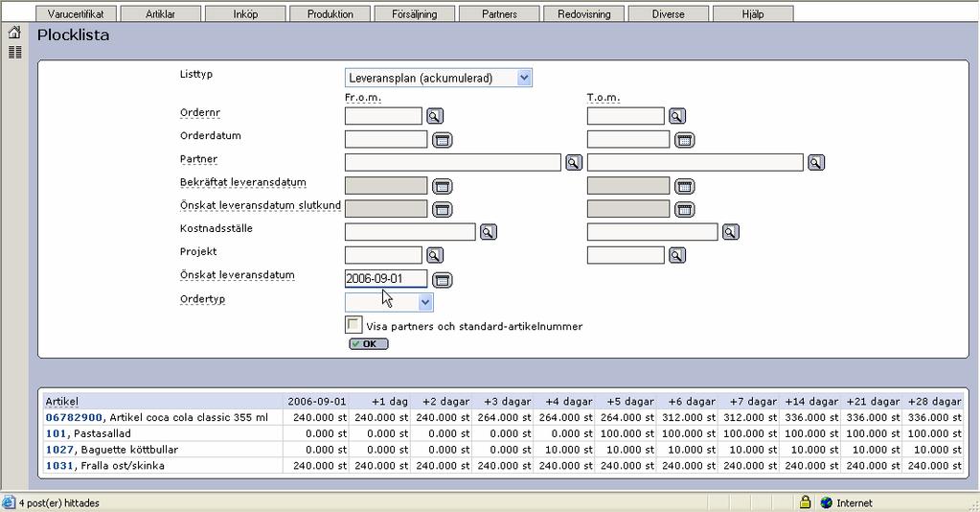Open calendar next to 2006-09-01 field
Screen dimensions: 980x512
(442, 280)
